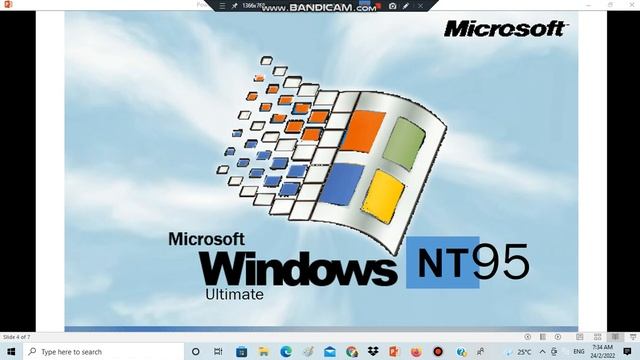Select the Reading View button in status bar
Image resolution: width=640 pixels, height=360 pixels.
615,337
